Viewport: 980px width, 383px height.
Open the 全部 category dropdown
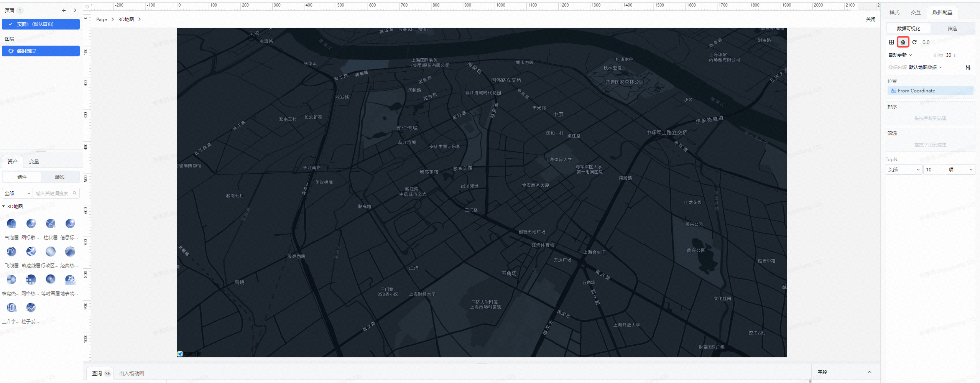coord(18,193)
